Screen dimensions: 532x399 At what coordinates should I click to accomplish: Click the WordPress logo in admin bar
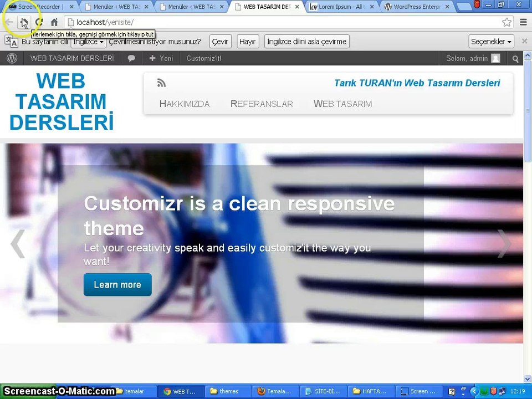12,58
